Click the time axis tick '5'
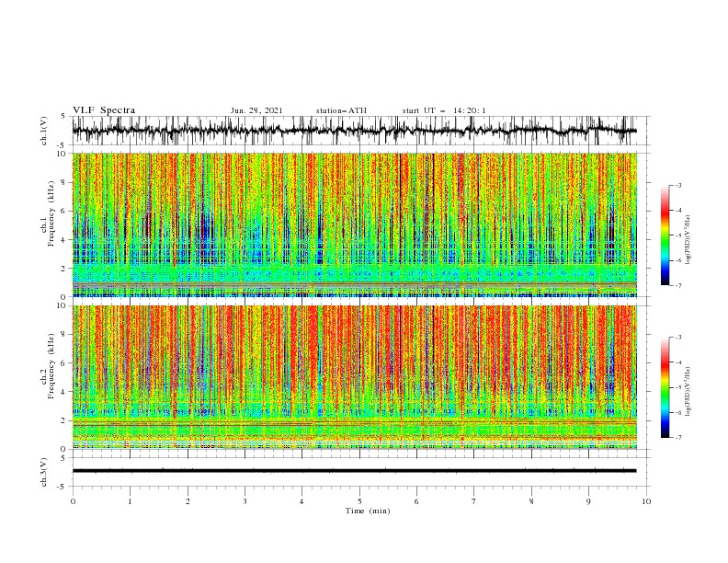 pos(359,501)
